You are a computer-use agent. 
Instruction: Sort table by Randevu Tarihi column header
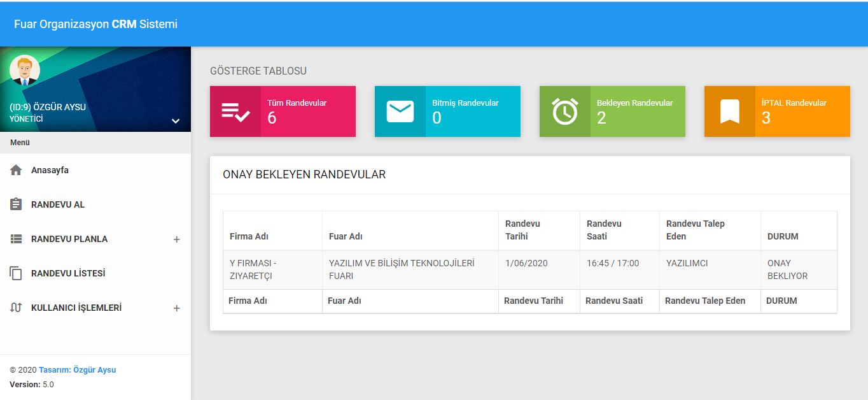pos(522,230)
